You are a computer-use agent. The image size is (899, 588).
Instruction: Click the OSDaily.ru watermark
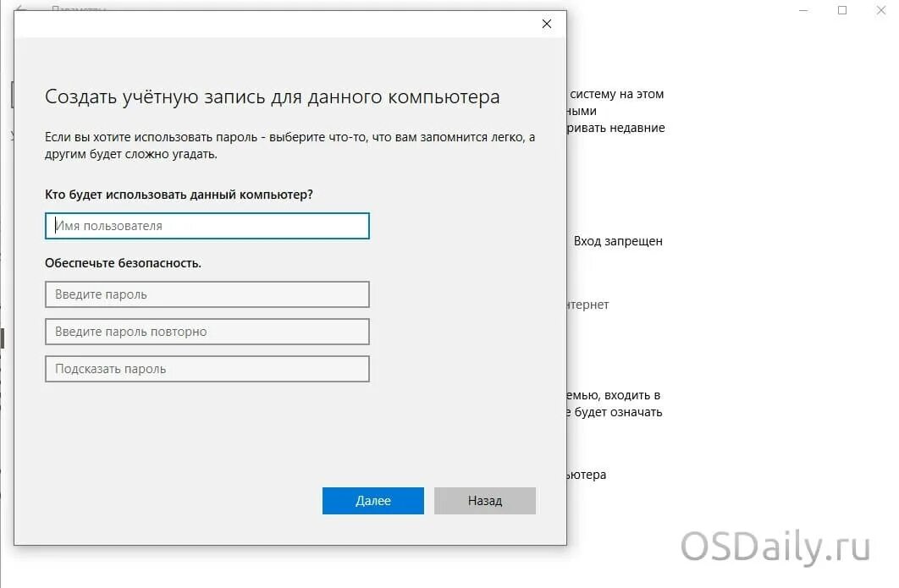coord(775,547)
